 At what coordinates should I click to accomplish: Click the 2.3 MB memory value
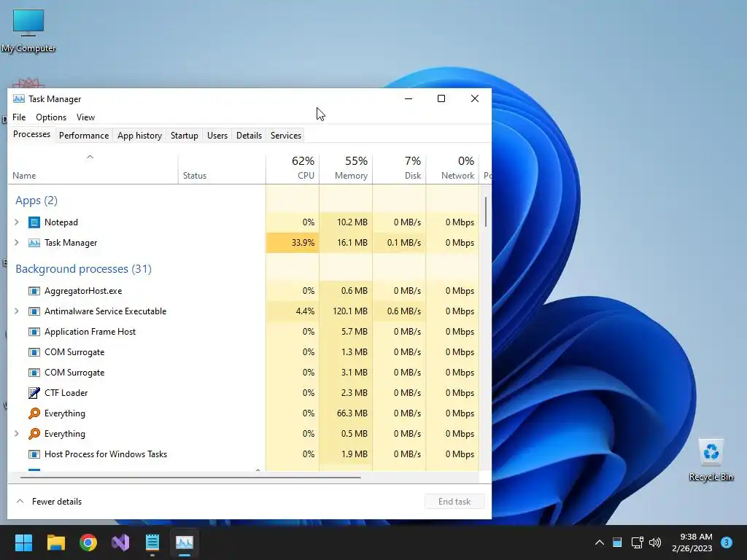355,393
